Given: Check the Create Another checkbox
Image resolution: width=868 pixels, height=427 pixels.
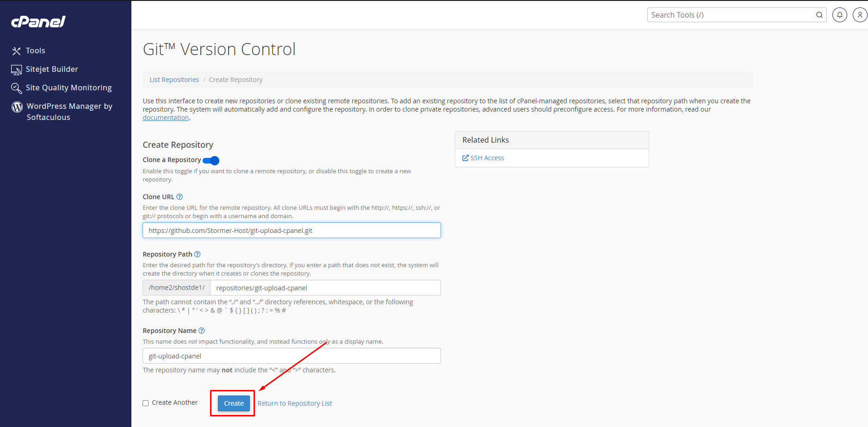Looking at the screenshot, I should tap(146, 403).
